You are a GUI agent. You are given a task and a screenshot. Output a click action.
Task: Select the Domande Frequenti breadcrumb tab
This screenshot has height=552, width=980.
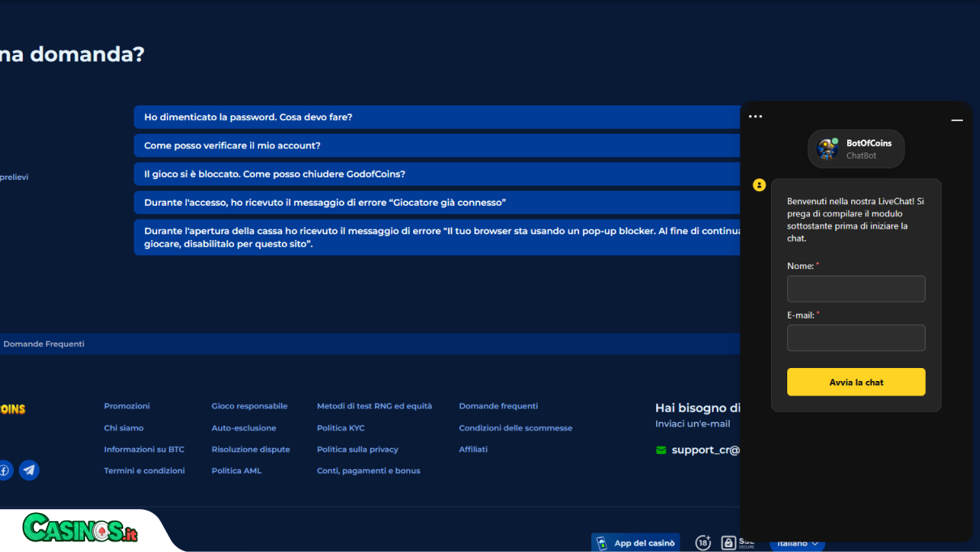point(44,344)
